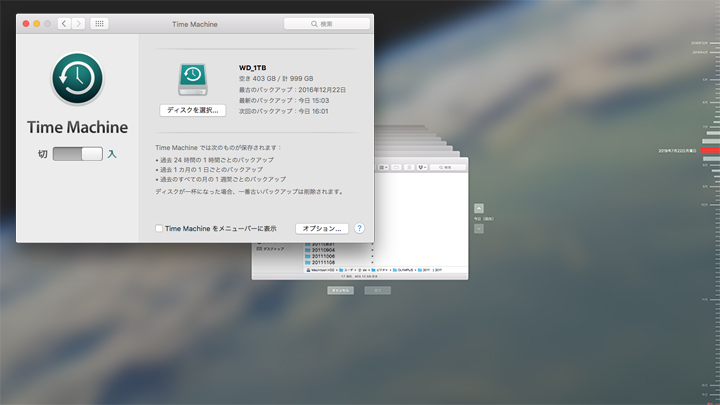The height and width of the screenshot is (405, 720).
Task: Click the latest backup 今日 15:03 line
Action: tap(284, 100)
